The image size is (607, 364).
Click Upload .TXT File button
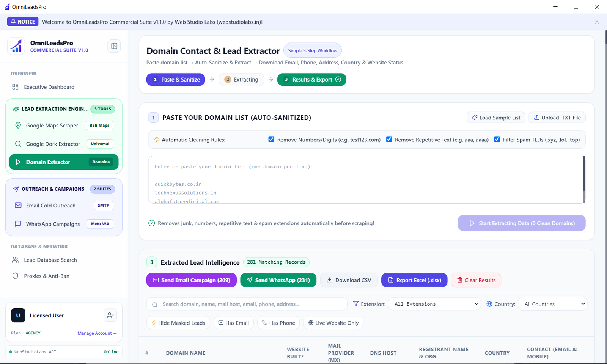557,118
